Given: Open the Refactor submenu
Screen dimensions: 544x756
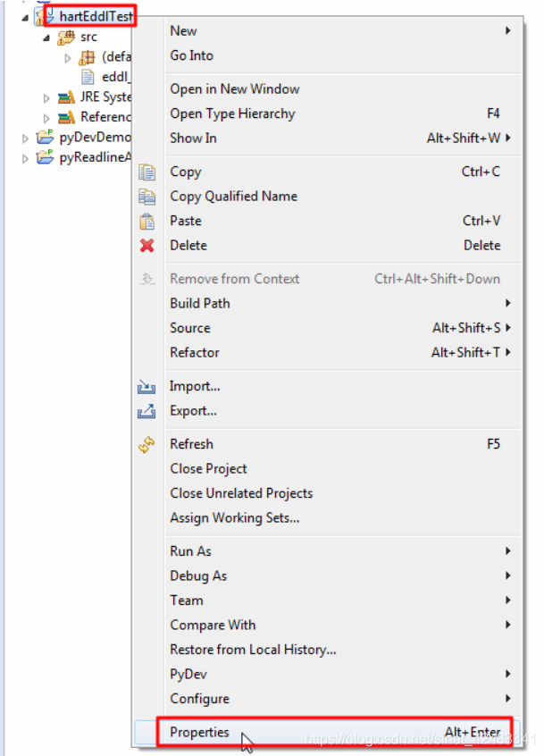Looking at the screenshot, I should click(343, 352).
